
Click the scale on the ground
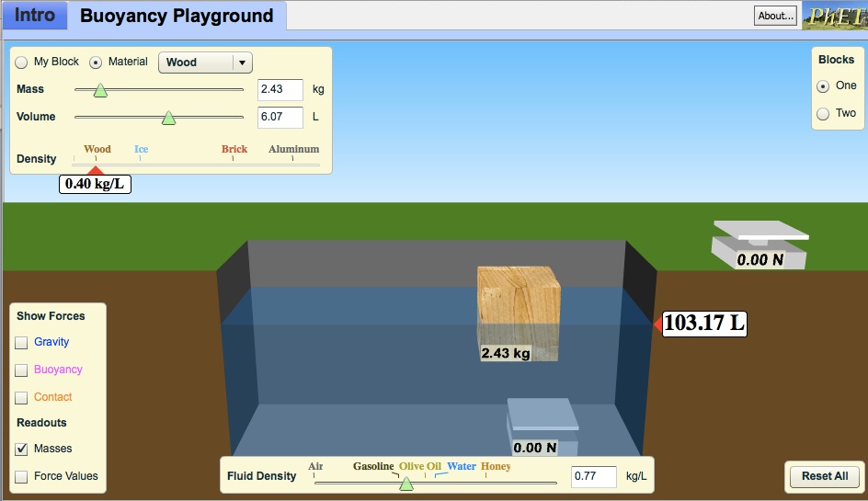(x=759, y=245)
